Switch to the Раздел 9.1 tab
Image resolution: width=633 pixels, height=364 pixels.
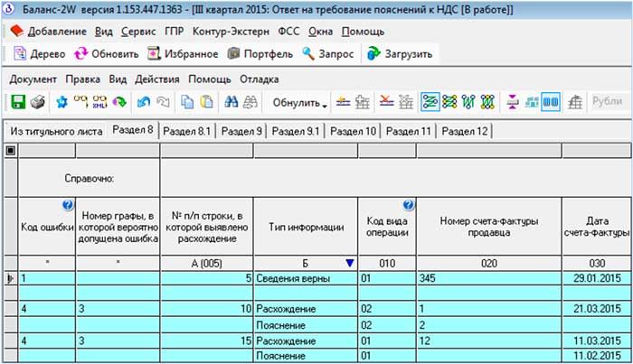pyautogui.click(x=296, y=131)
